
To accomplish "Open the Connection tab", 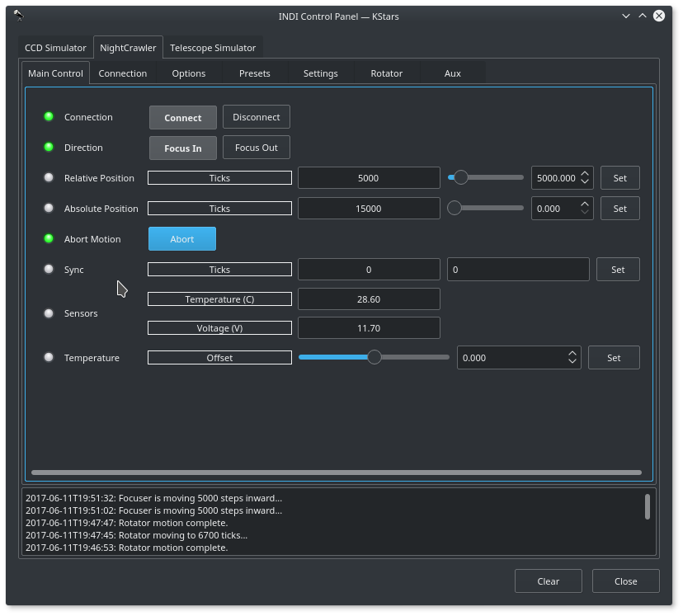I will pos(123,73).
